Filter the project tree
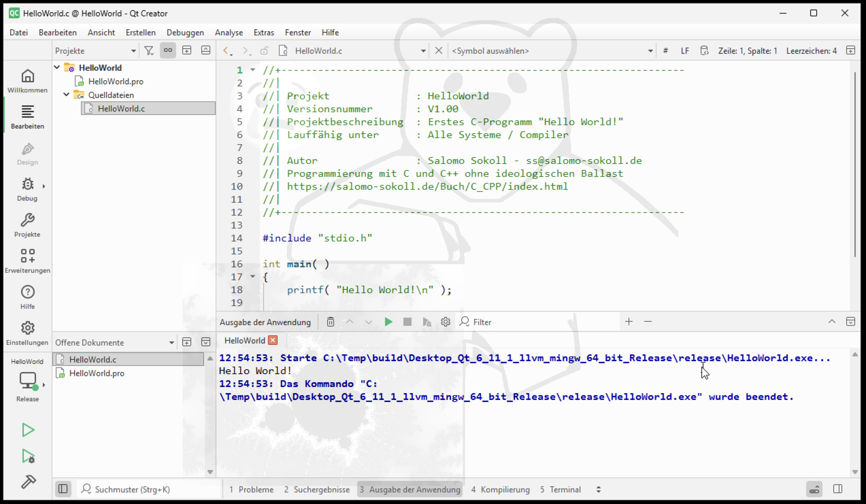866x504 pixels. (x=149, y=50)
